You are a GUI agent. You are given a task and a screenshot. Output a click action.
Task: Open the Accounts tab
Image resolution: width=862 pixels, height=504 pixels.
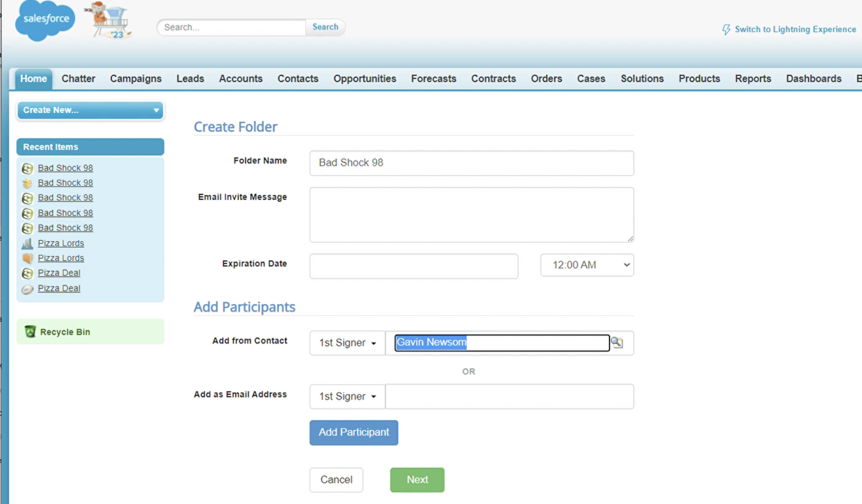(241, 79)
